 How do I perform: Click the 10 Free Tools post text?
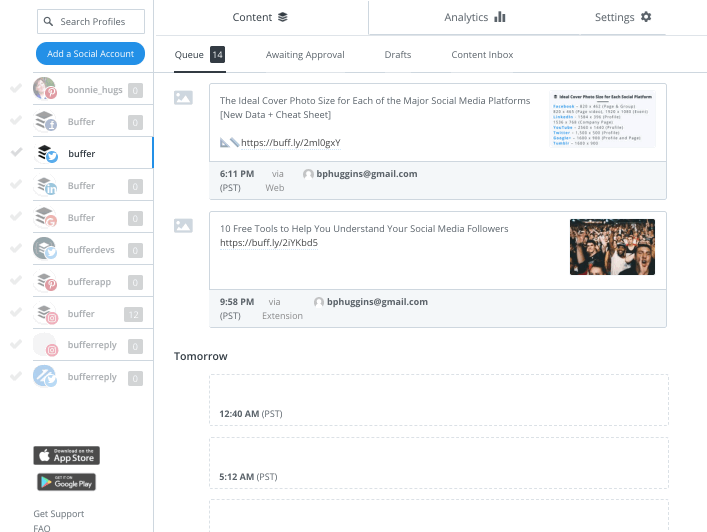click(364, 229)
